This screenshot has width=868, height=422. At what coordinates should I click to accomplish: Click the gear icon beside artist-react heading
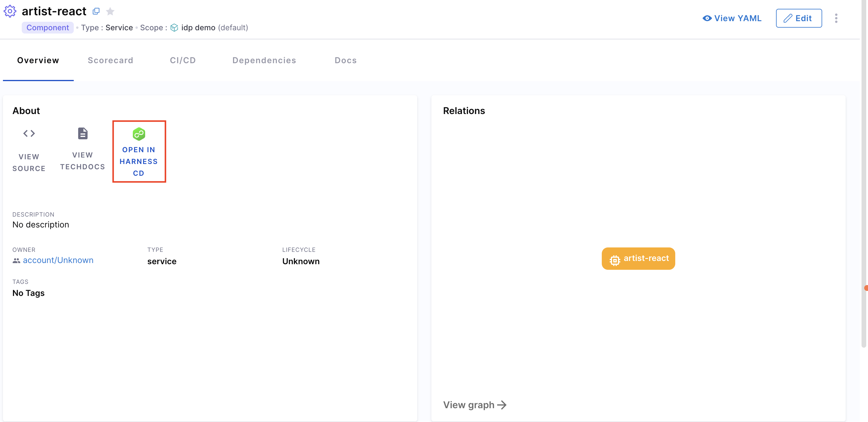click(10, 11)
